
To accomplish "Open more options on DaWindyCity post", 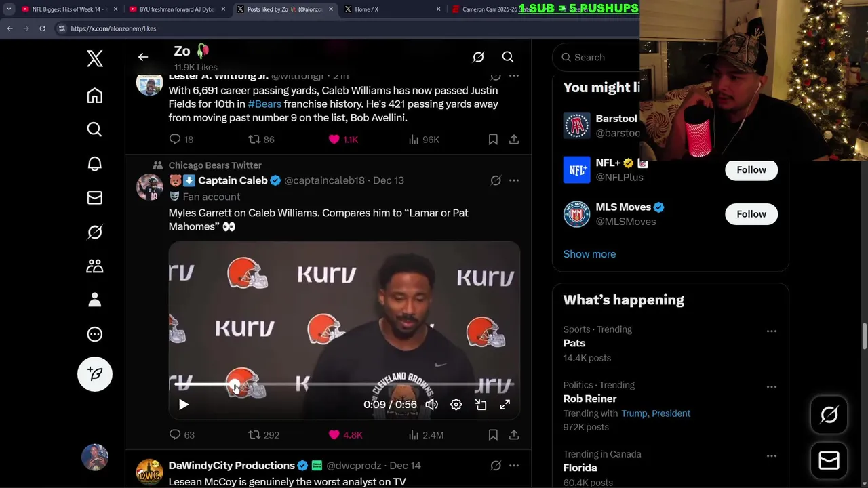I will pos(514,466).
